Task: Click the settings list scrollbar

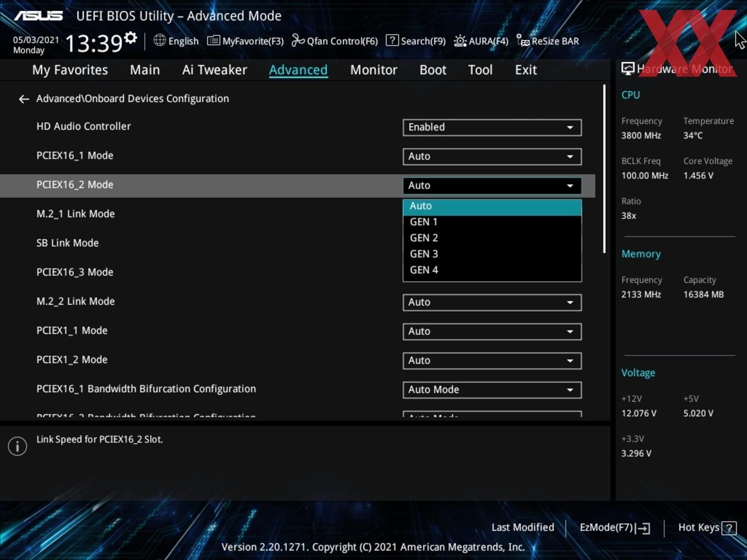Action: (604, 169)
